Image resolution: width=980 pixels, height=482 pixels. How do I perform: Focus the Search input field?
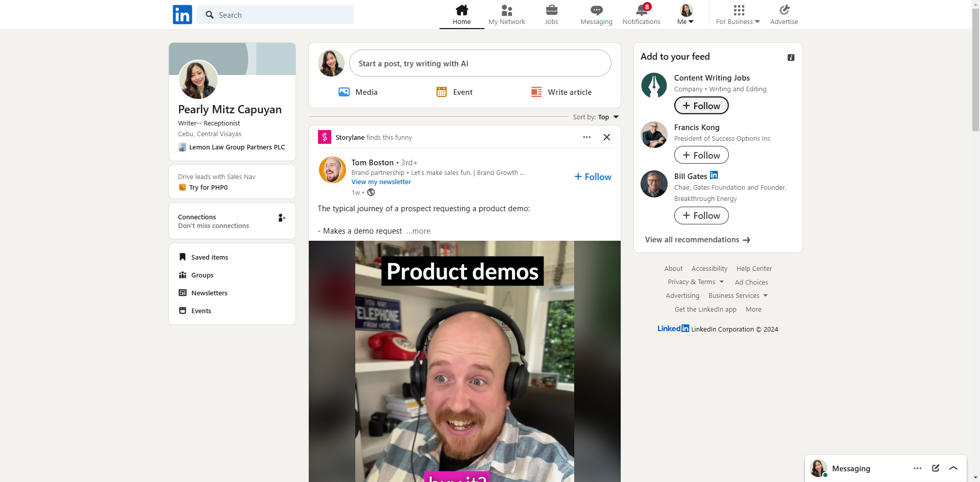point(275,15)
